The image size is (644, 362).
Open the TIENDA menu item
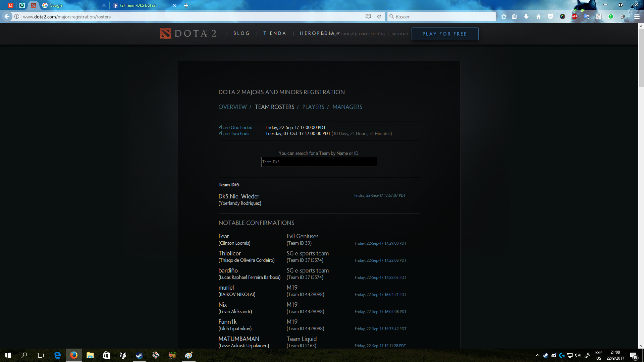275,34
